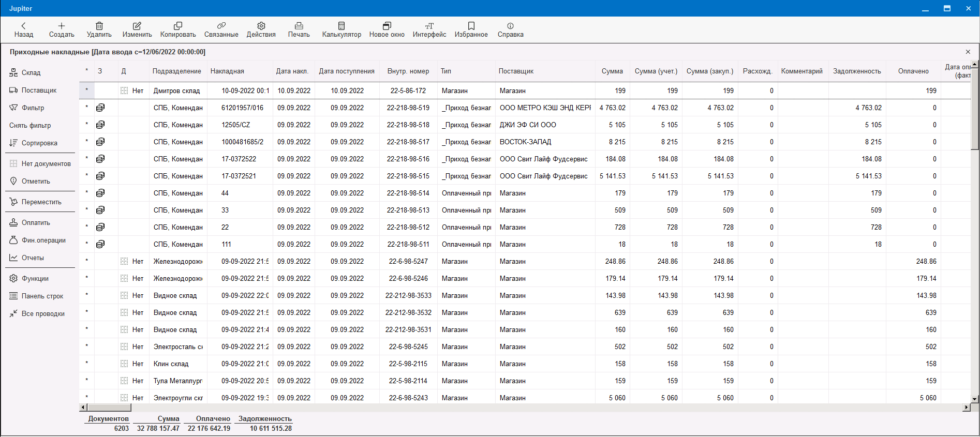
Task: Open Фин.операции in the sidebar
Action: (x=37, y=240)
